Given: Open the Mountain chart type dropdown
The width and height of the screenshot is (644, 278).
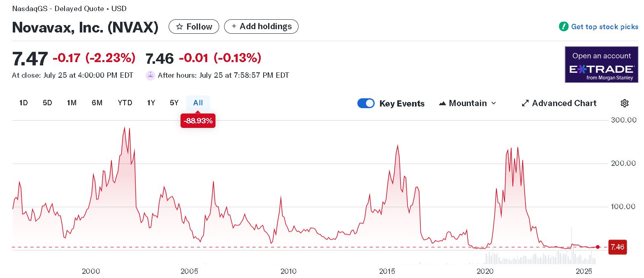Looking at the screenshot, I should 468,103.
